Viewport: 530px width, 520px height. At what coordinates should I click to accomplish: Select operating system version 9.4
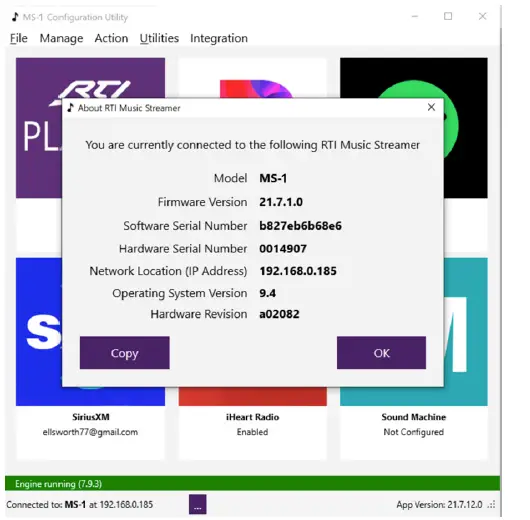(267, 293)
